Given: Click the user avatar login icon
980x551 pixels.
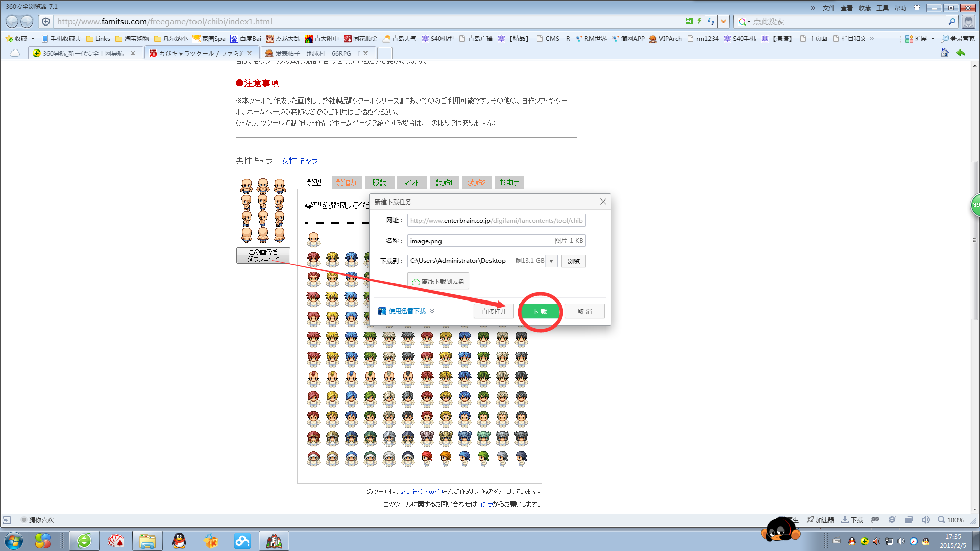Looking at the screenshot, I should (x=968, y=21).
